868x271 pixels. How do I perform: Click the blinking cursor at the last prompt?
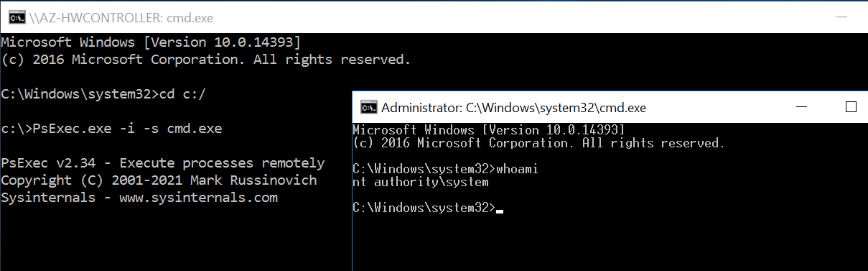point(499,211)
